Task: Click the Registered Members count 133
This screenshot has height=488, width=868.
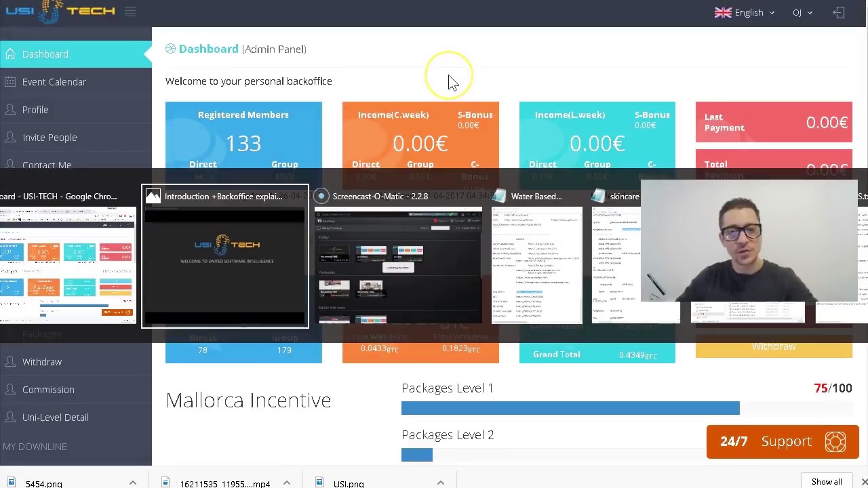Action: [243, 144]
